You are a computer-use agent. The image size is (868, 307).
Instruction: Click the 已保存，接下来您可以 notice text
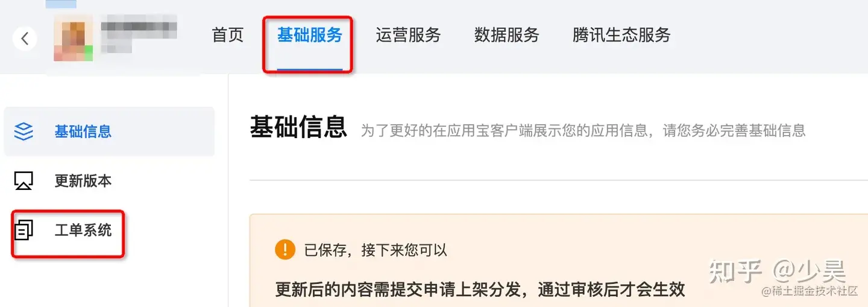(x=376, y=250)
